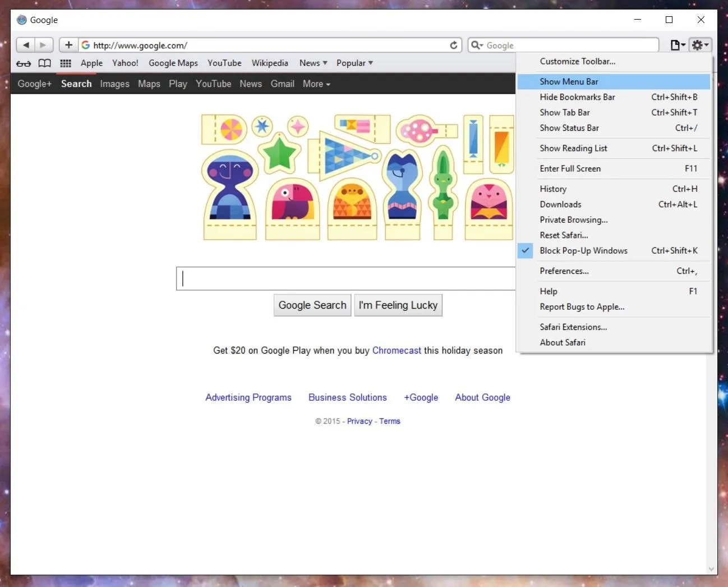
Task: Choose About Safari
Action: (x=614, y=342)
